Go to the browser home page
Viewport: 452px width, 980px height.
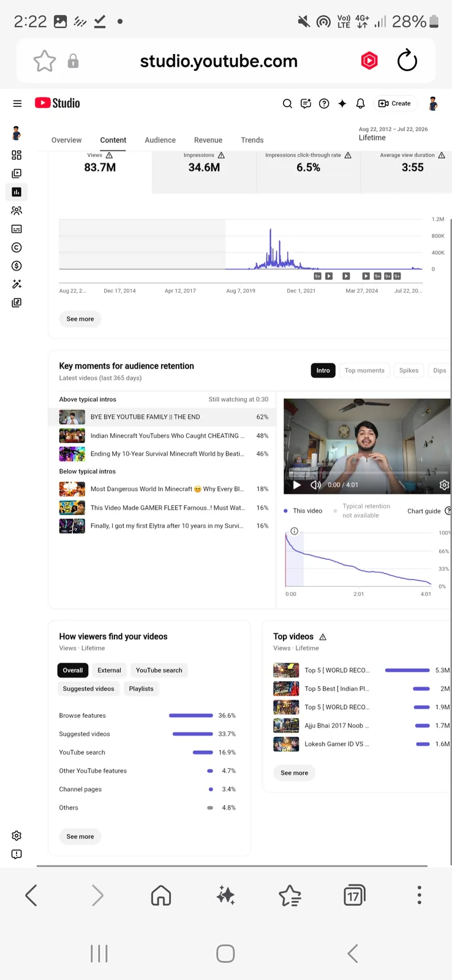(x=161, y=895)
